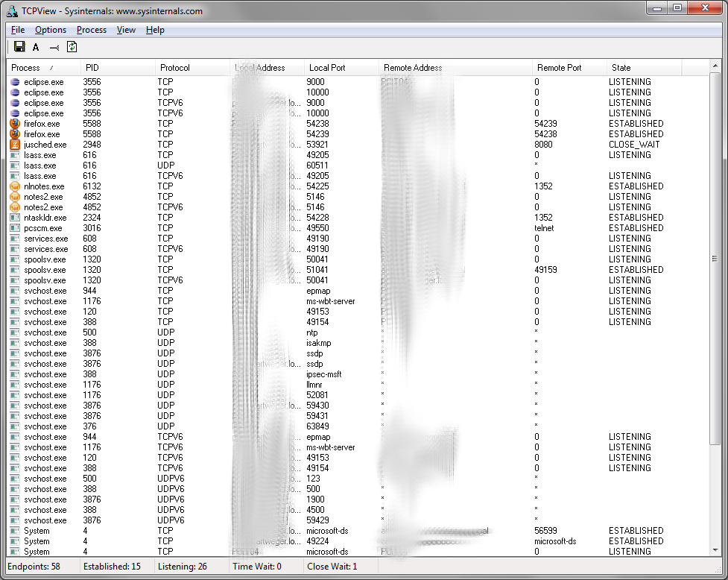Open the Process menu
Viewport: 728px width, 580px height.
[91, 30]
